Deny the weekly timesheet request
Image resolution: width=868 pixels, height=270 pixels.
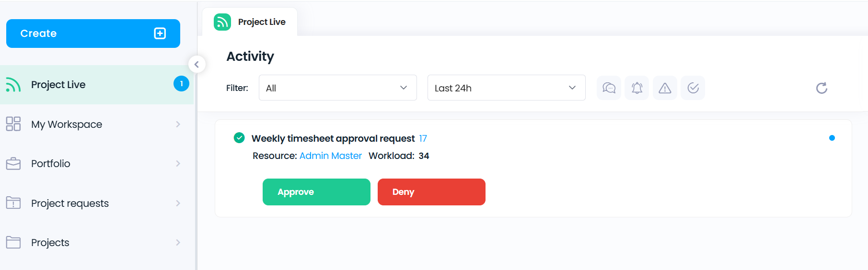(431, 192)
